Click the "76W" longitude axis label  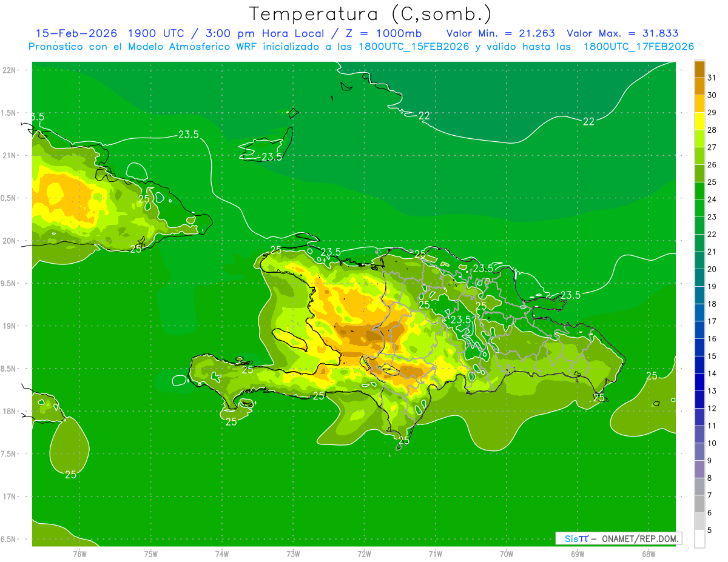(79, 554)
